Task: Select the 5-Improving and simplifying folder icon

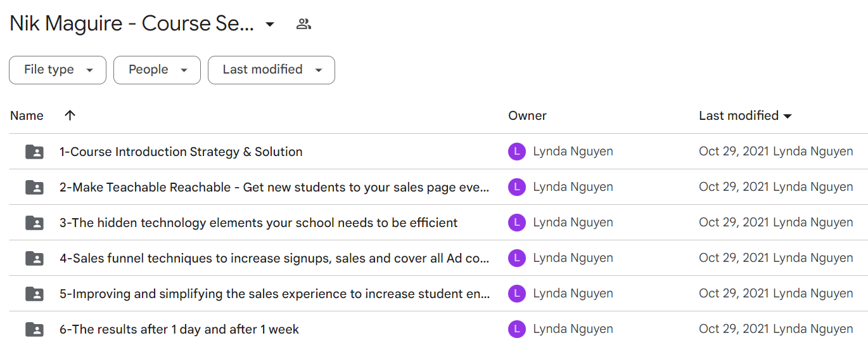Action: click(34, 294)
